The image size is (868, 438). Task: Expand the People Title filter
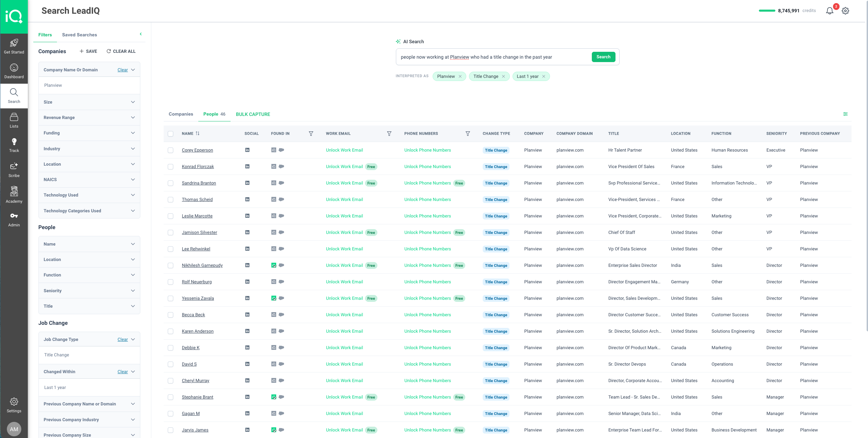coord(89,306)
